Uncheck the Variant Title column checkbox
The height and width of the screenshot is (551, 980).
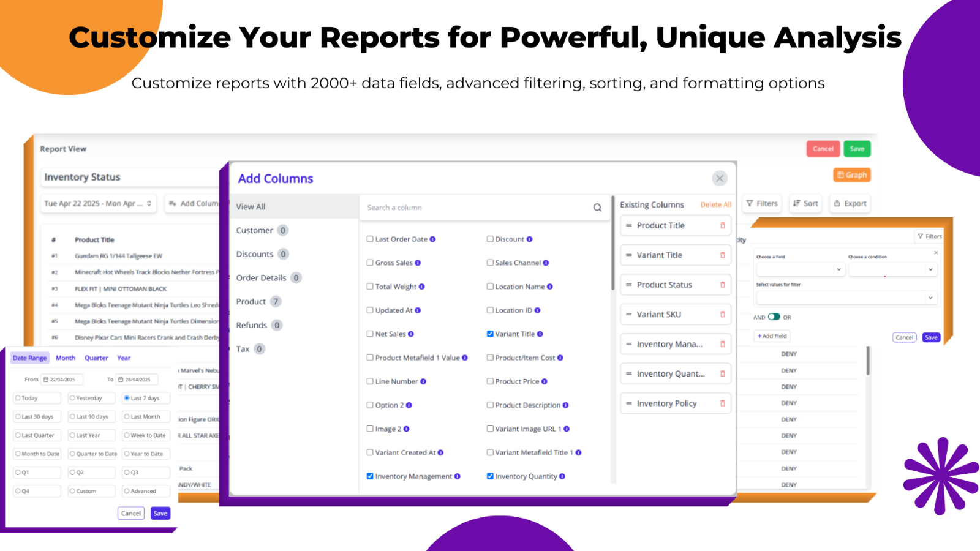[490, 334]
